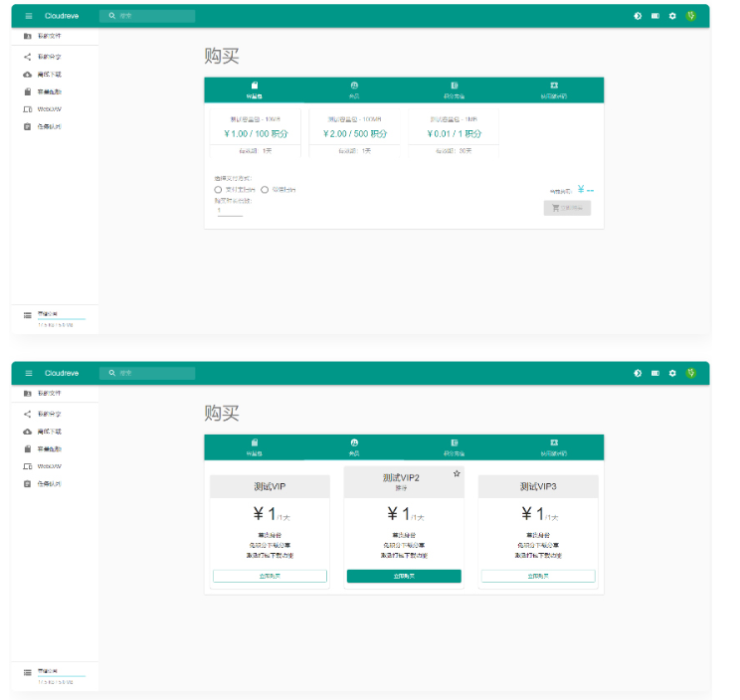740x700 pixels.
Task: Click the purchase duration number field
Action: point(229,211)
